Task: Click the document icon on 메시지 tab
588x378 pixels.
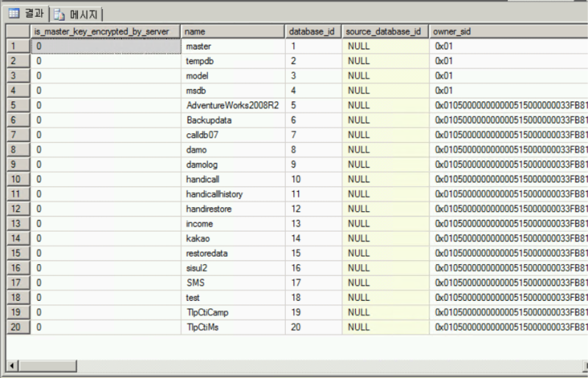Action: 59,15
